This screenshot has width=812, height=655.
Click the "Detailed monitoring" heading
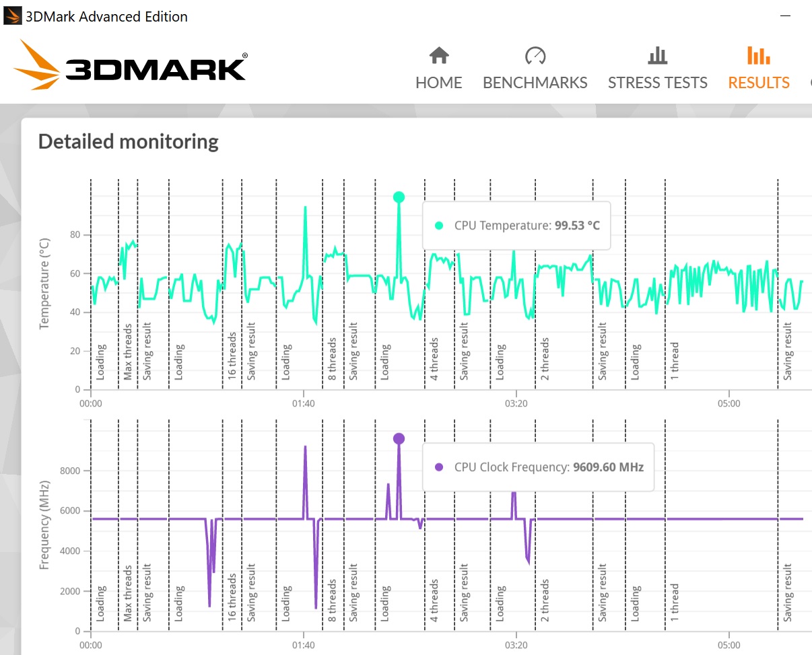(x=128, y=142)
